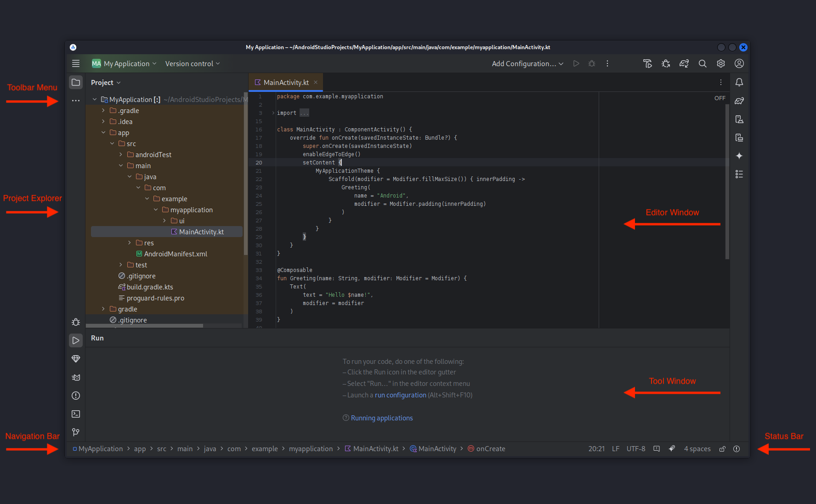Screen dimensions: 816x504
Task: Open the Git version control tool window icon
Action: pyautogui.click(x=76, y=432)
